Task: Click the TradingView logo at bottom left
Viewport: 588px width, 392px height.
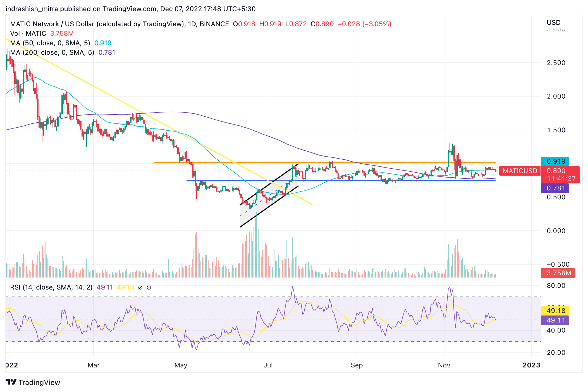Action: pyautogui.click(x=33, y=382)
